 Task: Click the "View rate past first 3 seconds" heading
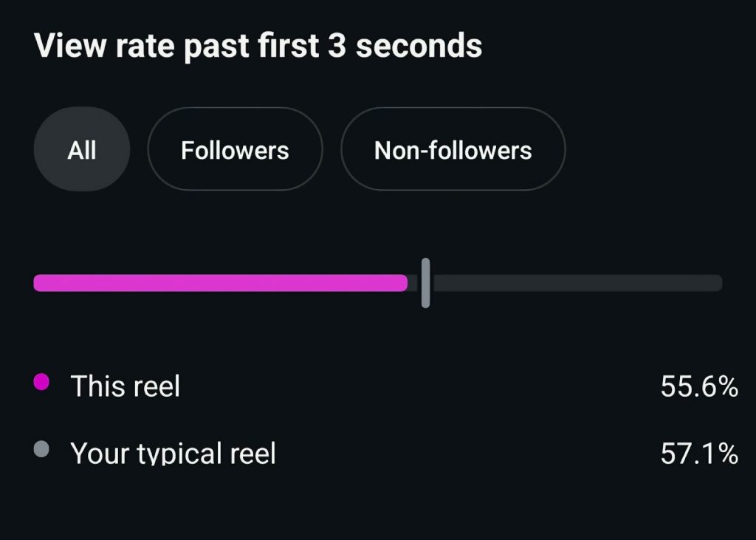tap(258, 46)
